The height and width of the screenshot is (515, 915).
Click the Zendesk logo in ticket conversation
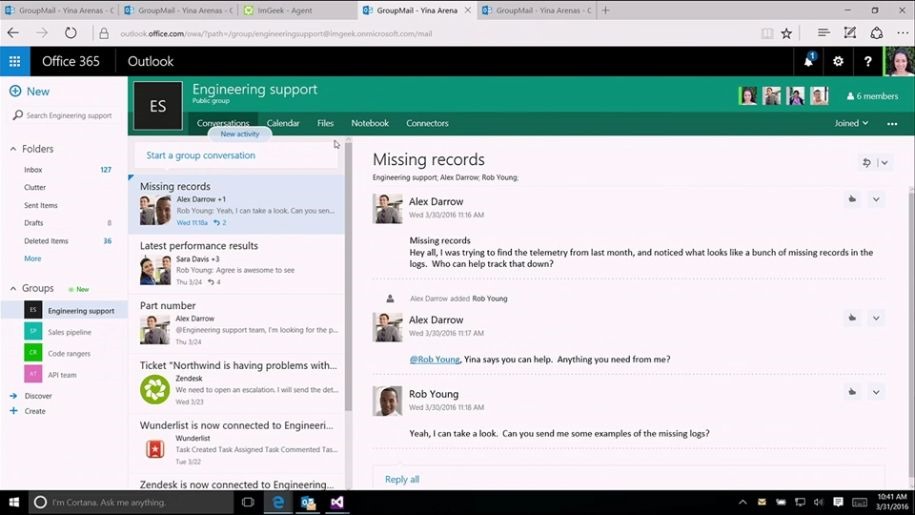coord(154,389)
